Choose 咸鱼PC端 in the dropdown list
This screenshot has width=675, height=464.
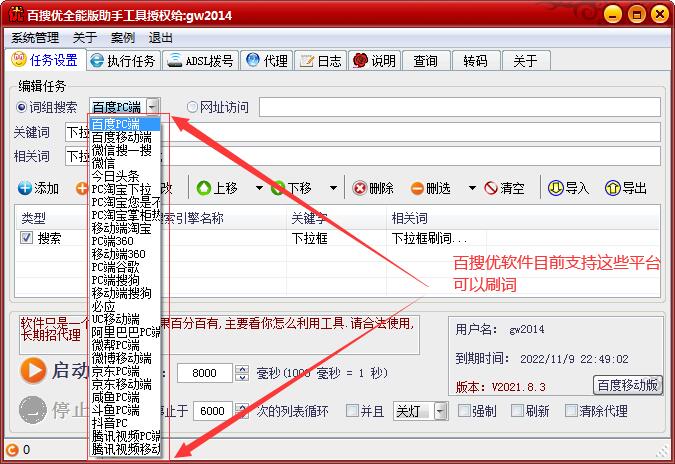pos(124,397)
